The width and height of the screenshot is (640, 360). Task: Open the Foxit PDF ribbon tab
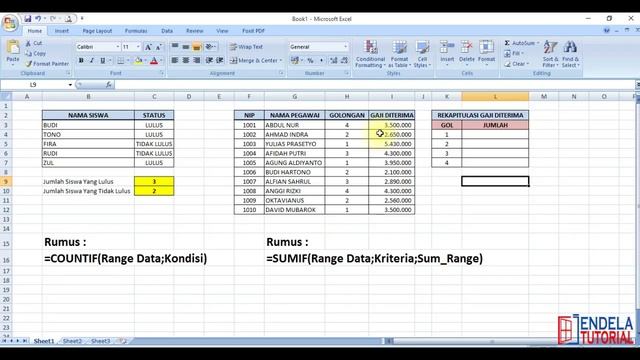click(253, 31)
